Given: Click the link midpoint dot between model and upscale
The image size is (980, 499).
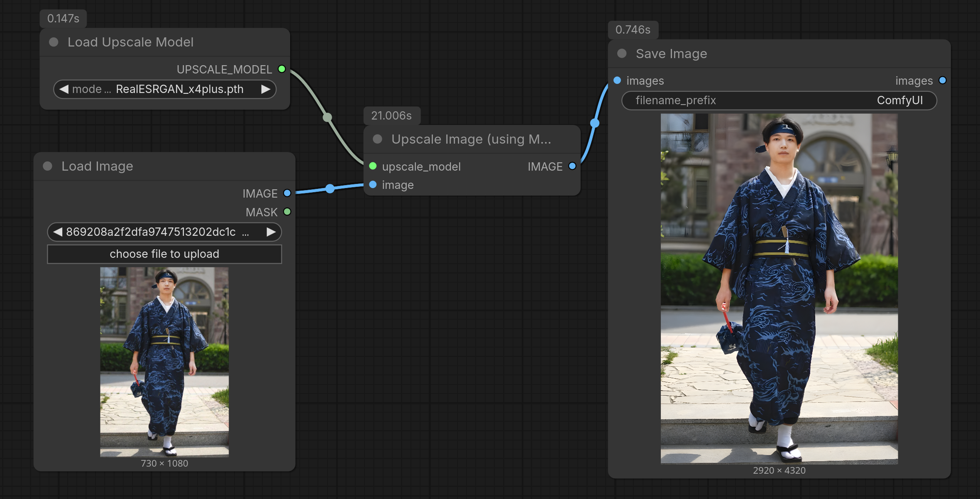Looking at the screenshot, I should pyautogui.click(x=327, y=117).
